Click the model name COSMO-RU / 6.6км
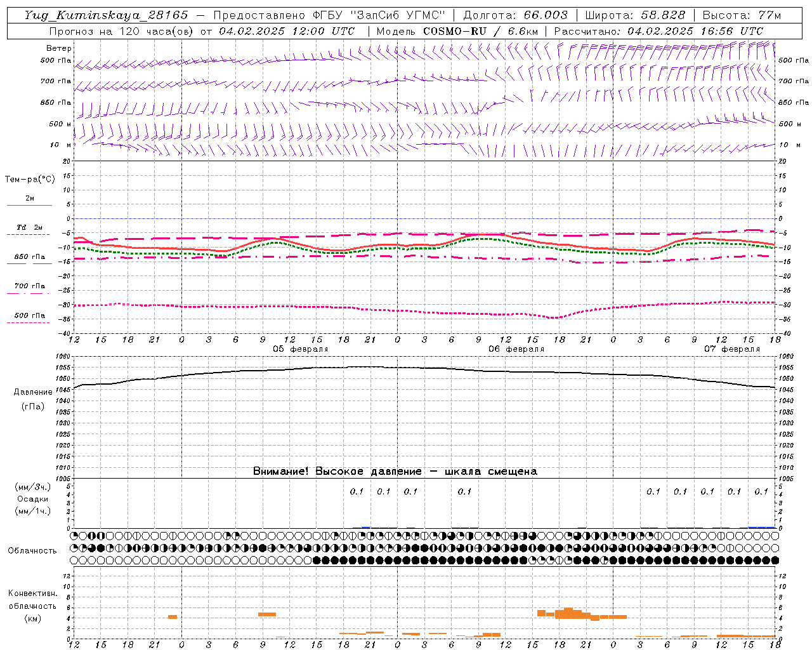Image resolution: width=812 pixels, height=650 pixels. tap(481, 31)
